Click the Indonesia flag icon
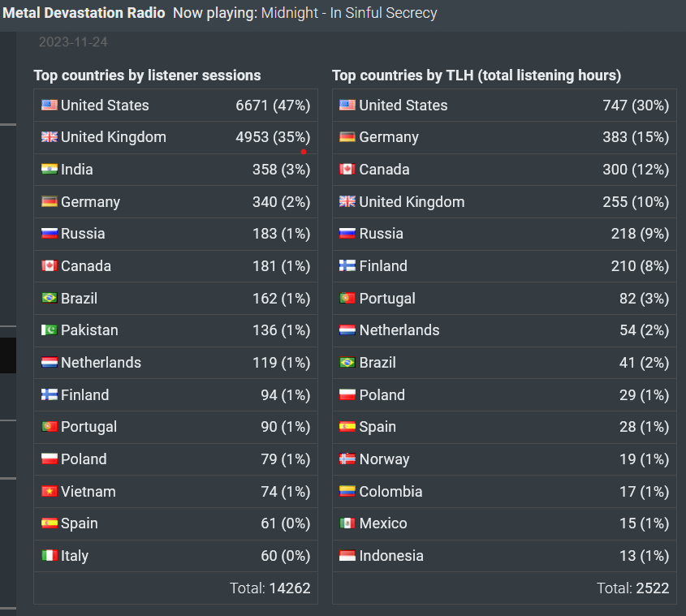Viewport: 686px width, 616px height. tap(347, 556)
